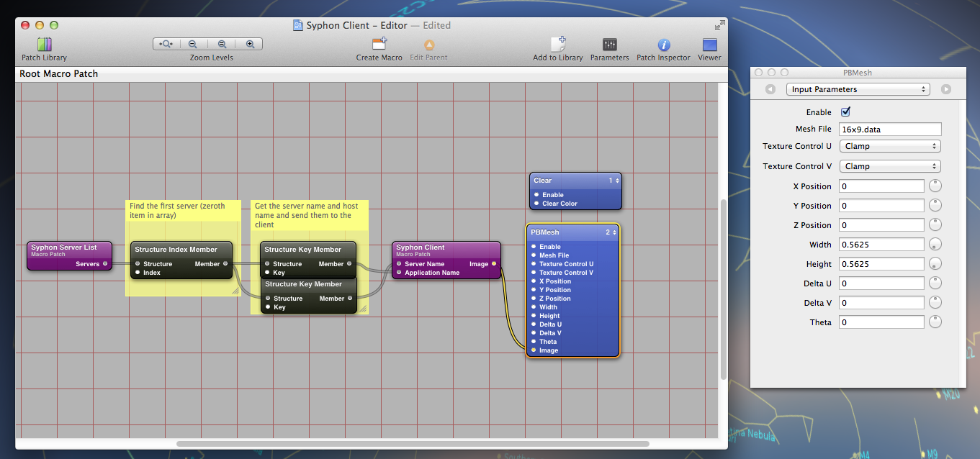Click the Y Position dial knob
The image size is (980, 459).
[x=935, y=206]
